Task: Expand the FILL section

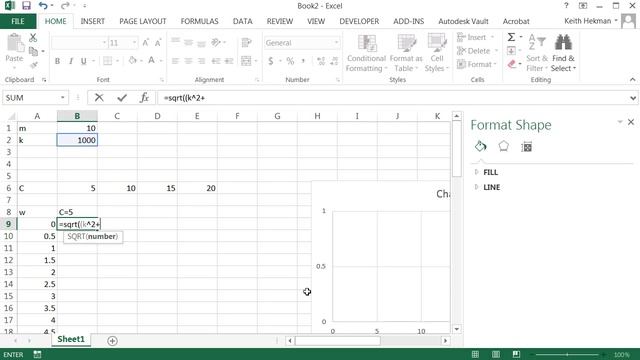Action: tap(476, 172)
